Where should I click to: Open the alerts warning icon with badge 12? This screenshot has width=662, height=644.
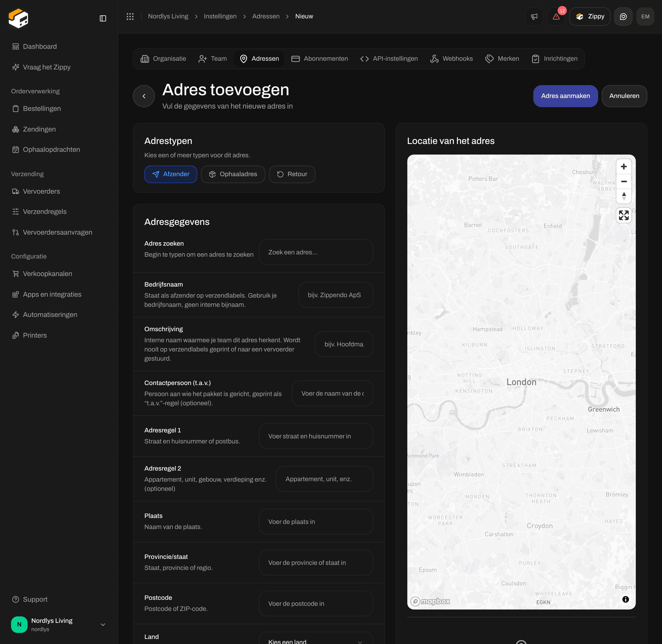[556, 17]
